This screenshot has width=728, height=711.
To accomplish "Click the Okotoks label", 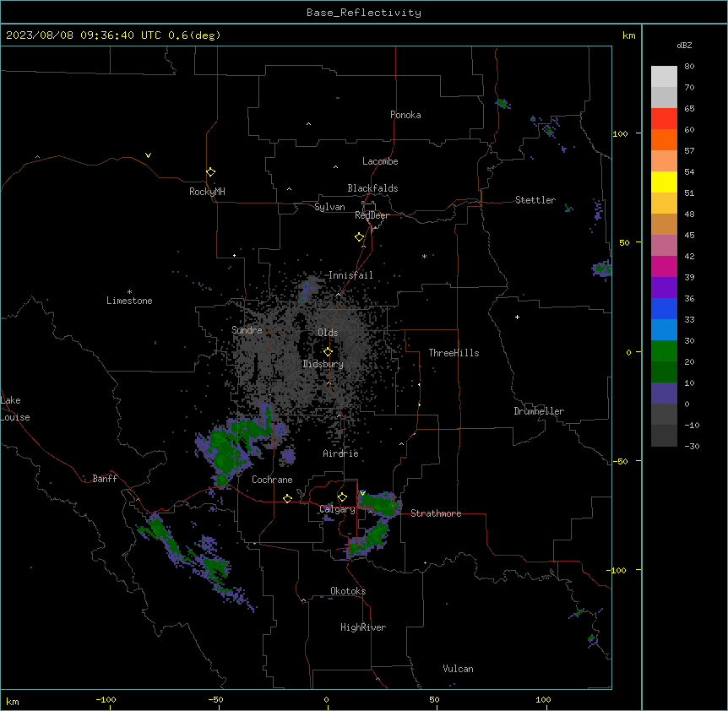I will pos(348,591).
